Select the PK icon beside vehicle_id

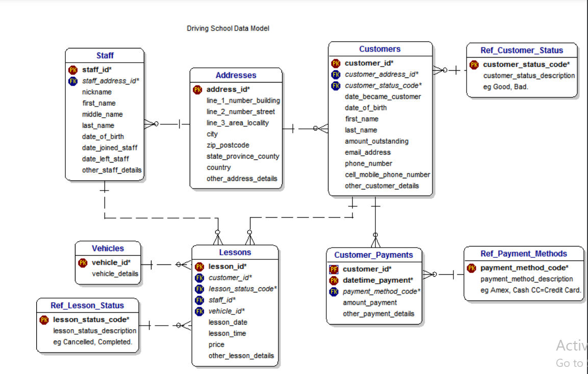[82, 262]
